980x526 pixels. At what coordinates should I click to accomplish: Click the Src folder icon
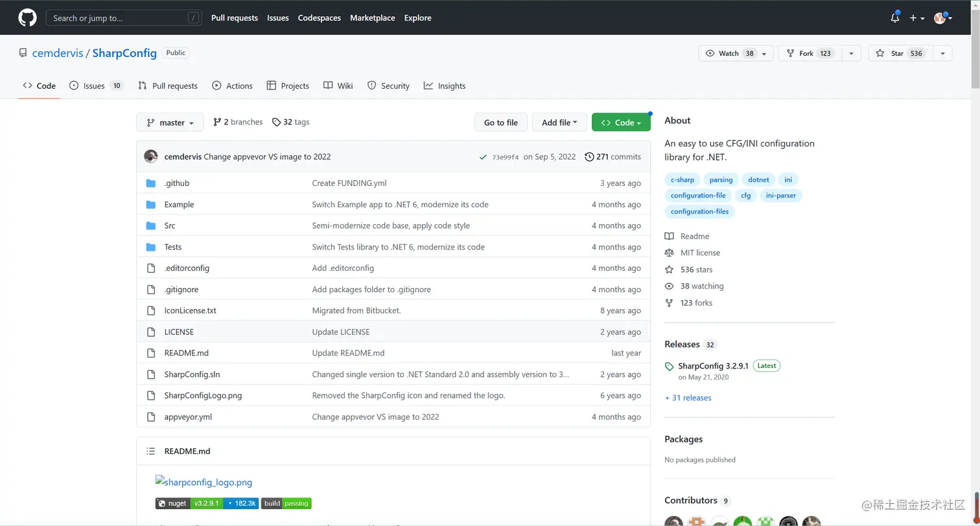[151, 225]
